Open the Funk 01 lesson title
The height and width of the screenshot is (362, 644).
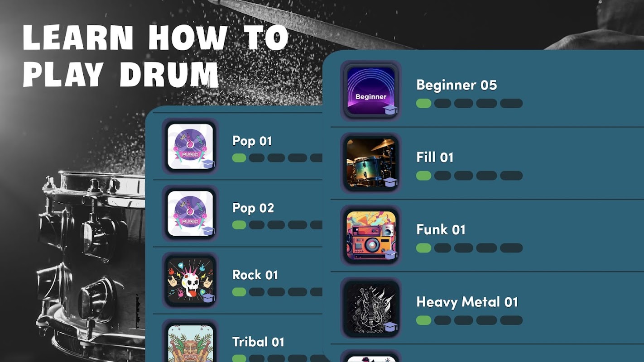coord(441,229)
